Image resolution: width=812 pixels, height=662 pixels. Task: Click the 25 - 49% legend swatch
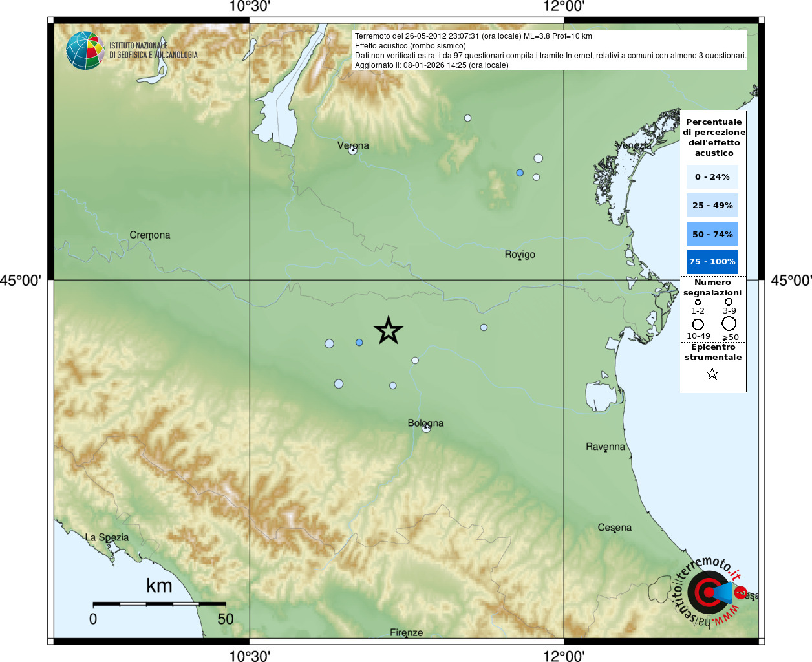712,205
